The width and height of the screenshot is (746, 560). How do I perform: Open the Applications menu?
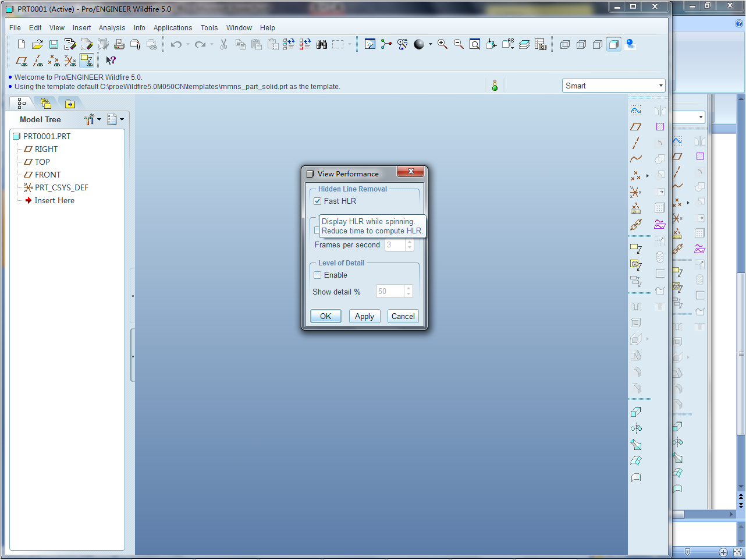coord(173,28)
